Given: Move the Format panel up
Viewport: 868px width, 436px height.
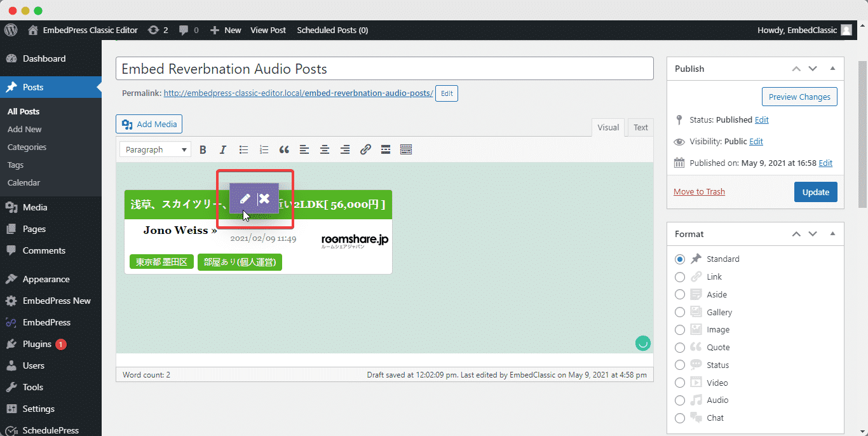Looking at the screenshot, I should click(796, 234).
